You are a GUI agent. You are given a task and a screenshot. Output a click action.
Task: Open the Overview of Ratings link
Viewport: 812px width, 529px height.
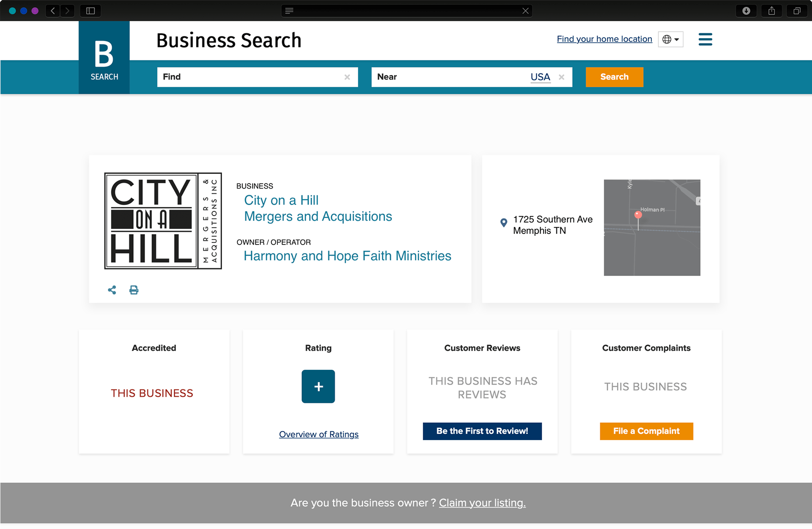(x=318, y=434)
